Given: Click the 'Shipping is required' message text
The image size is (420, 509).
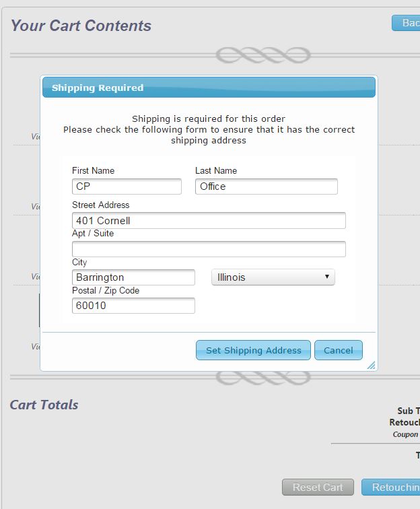Looking at the screenshot, I should tap(209, 118).
